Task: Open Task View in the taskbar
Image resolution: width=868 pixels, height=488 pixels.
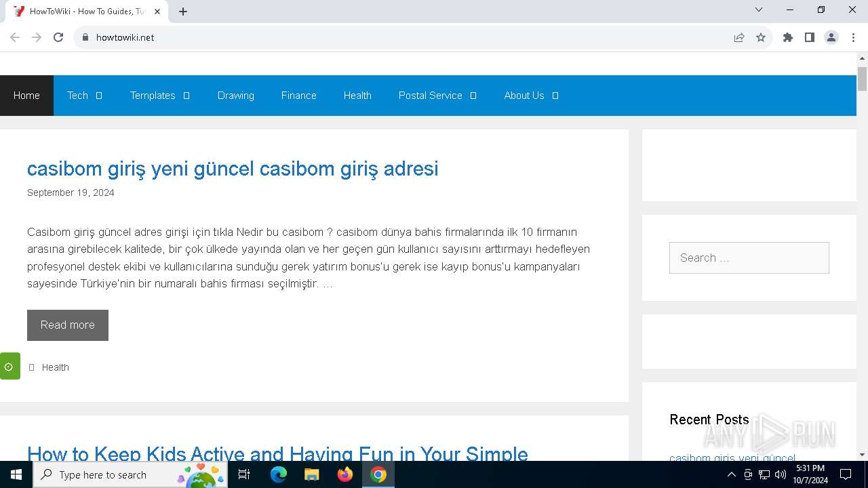Action: click(x=244, y=474)
